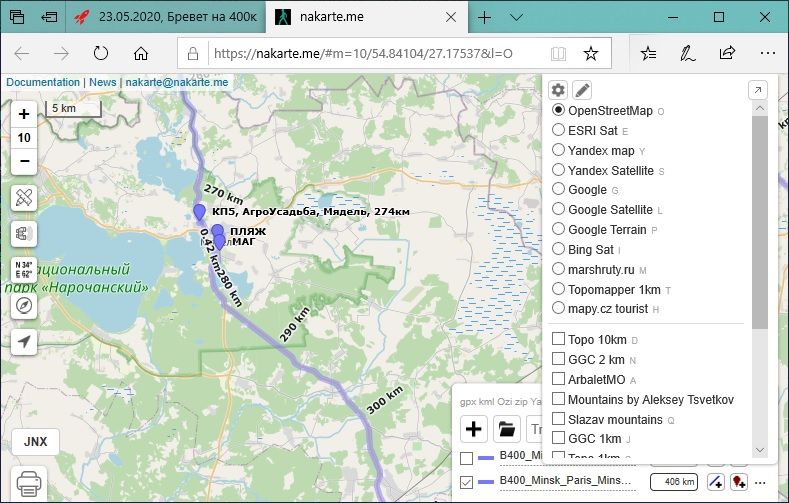Click the pencil edit layers icon
Image resolution: width=789 pixels, height=503 pixels.
[x=582, y=90]
